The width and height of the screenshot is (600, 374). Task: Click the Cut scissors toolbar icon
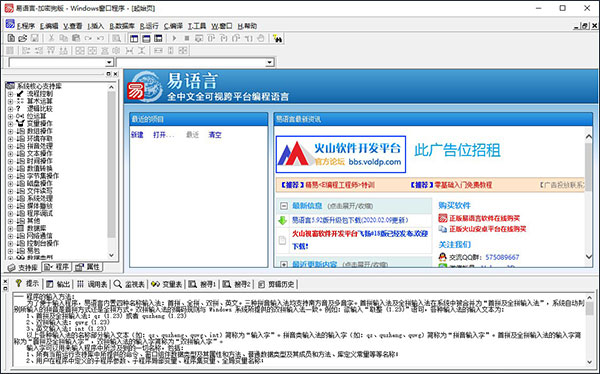pyautogui.click(x=51, y=38)
